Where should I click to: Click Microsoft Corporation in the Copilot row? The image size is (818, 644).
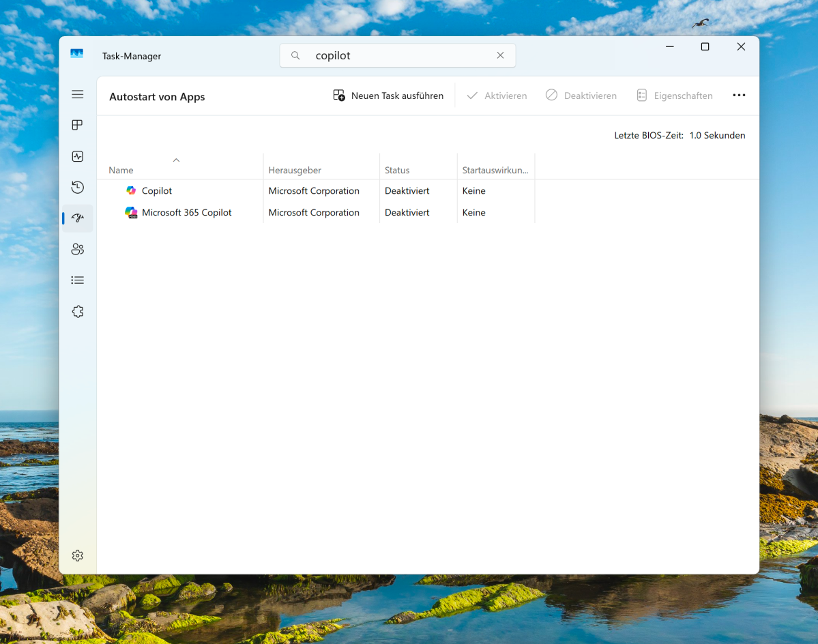click(x=314, y=191)
